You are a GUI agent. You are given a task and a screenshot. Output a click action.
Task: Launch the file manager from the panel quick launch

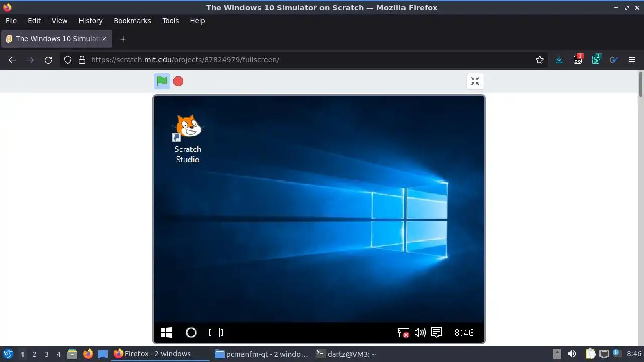pos(72,354)
